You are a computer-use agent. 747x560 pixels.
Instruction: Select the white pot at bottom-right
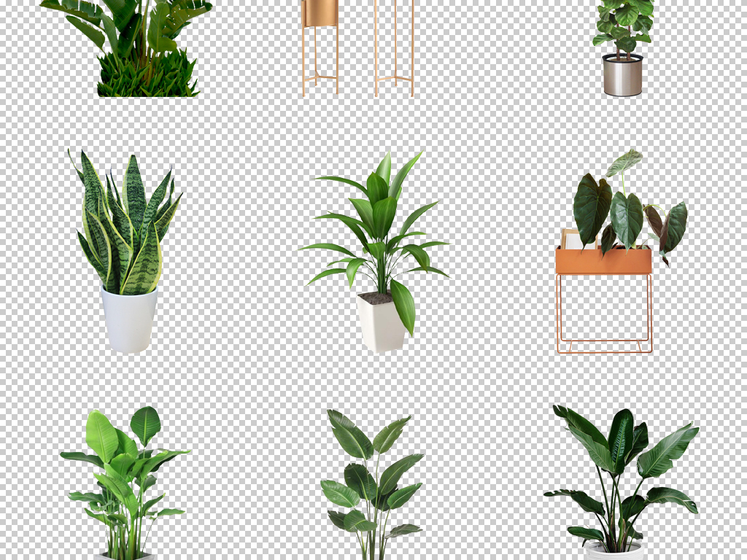(613, 553)
